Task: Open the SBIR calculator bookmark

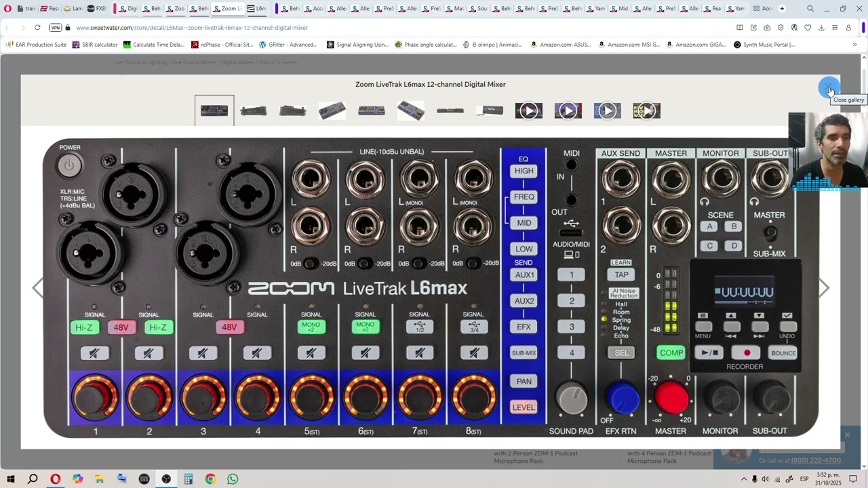Action: point(94,45)
